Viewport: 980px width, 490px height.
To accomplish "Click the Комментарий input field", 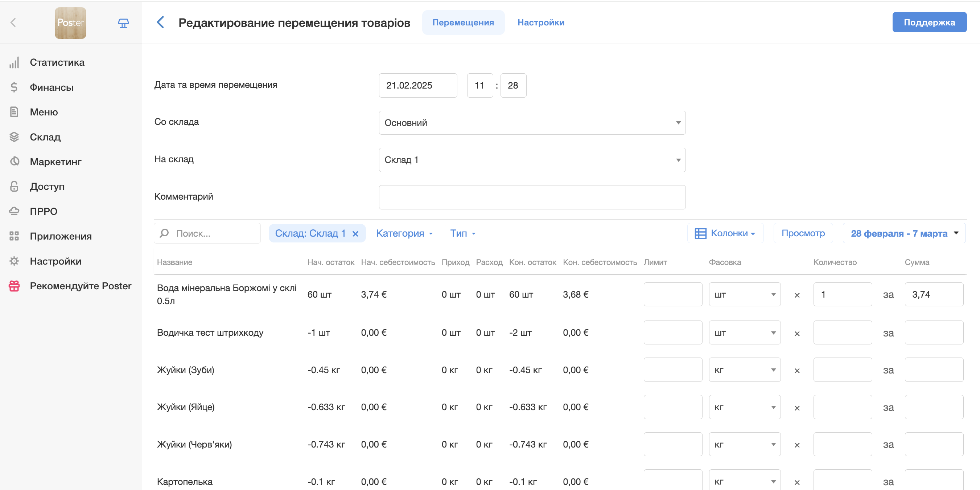I will 532,197.
